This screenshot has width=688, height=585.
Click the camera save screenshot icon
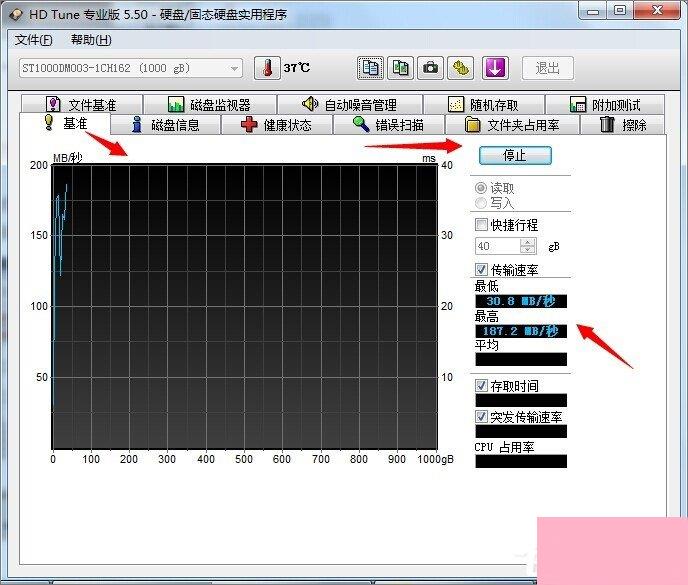(430, 68)
